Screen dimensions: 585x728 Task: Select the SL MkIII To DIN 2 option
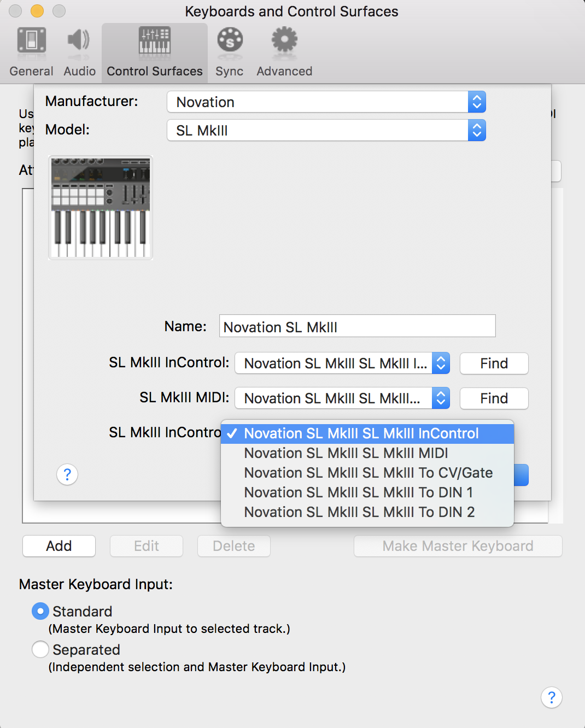(x=367, y=512)
